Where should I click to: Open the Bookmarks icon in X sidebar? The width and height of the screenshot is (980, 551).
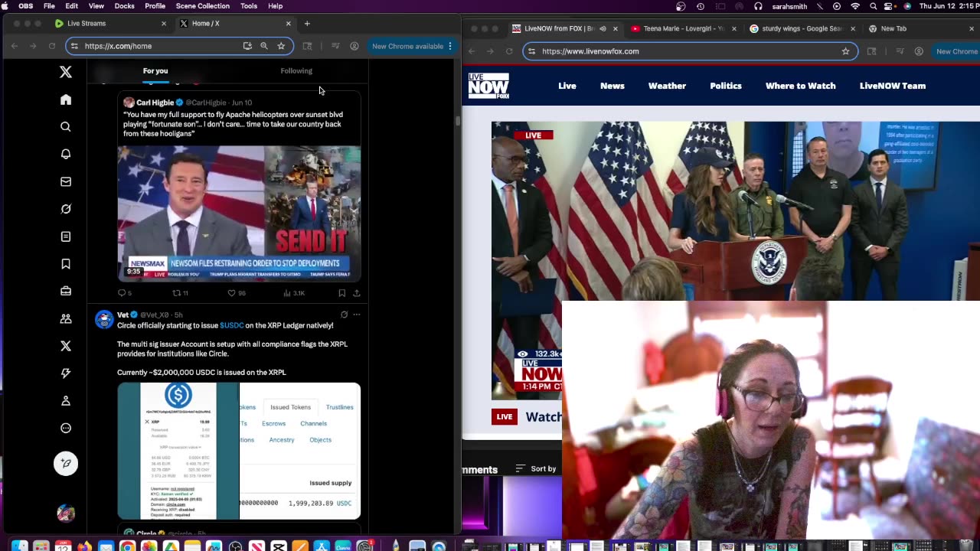click(66, 264)
